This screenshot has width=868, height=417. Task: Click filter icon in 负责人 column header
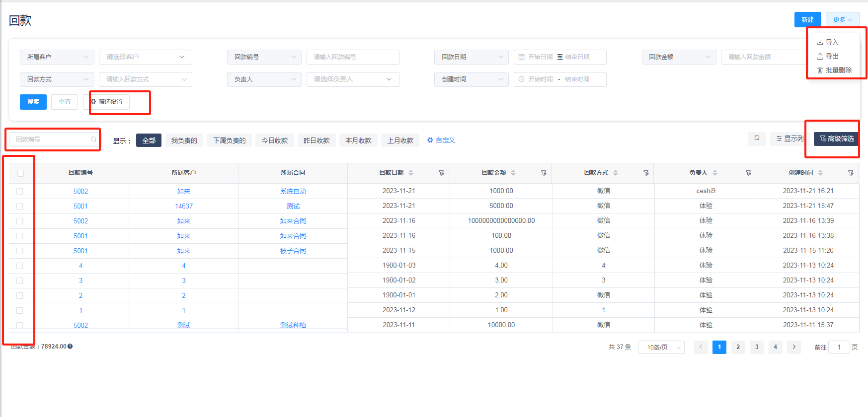pyautogui.click(x=748, y=173)
